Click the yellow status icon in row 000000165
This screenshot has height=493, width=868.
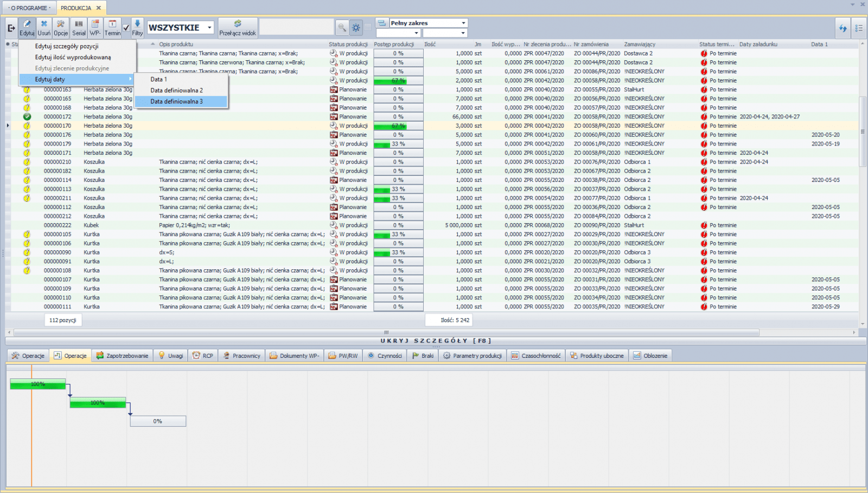coord(27,99)
